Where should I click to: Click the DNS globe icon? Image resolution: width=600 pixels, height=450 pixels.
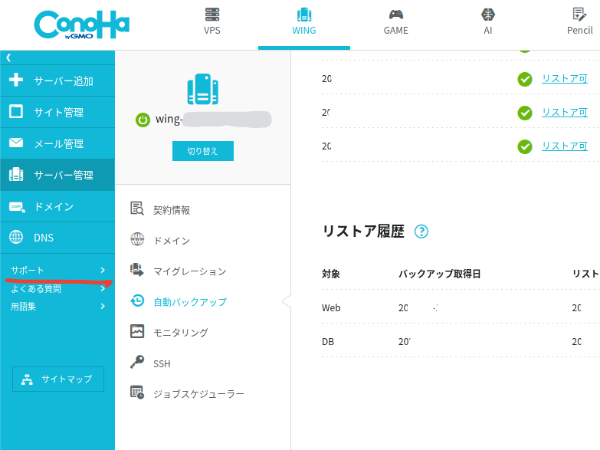tap(16, 238)
